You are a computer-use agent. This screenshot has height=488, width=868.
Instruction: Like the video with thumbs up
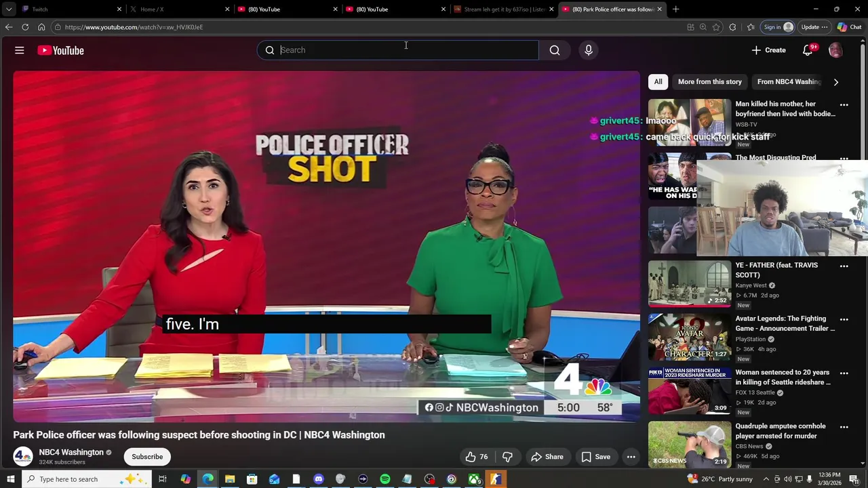pos(475,457)
